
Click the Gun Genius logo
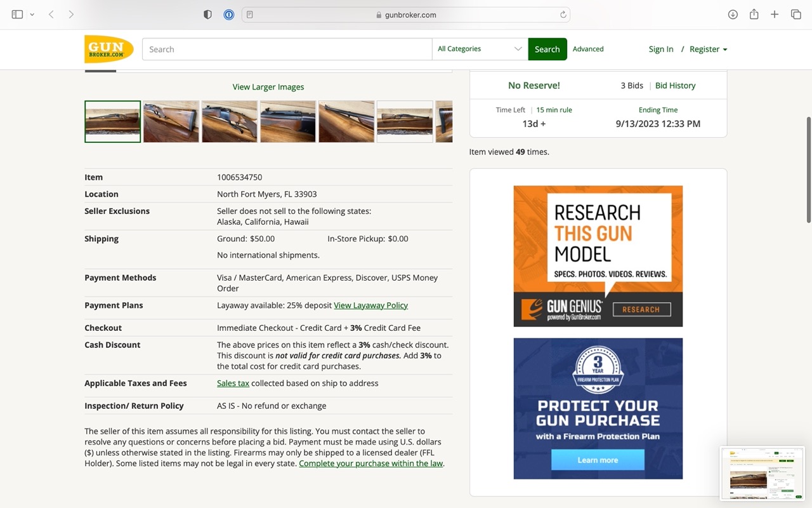click(562, 309)
